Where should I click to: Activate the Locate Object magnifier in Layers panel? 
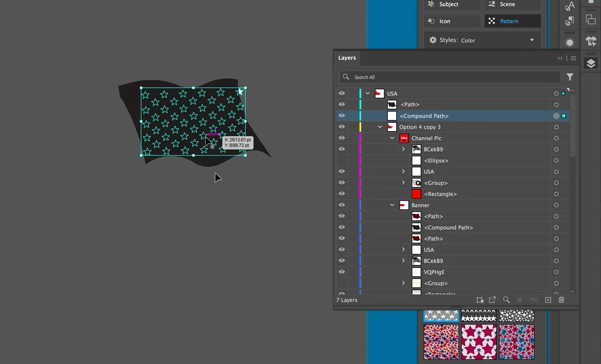(x=506, y=300)
